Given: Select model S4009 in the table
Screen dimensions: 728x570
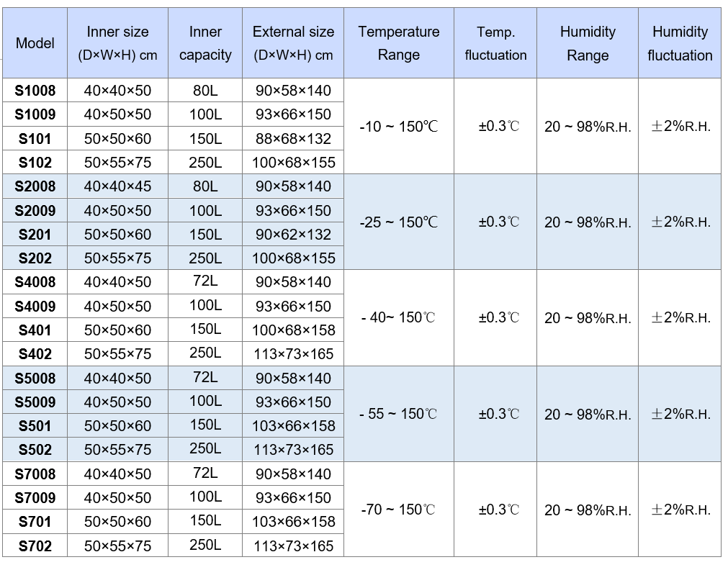Looking at the screenshot, I should pos(35,306).
